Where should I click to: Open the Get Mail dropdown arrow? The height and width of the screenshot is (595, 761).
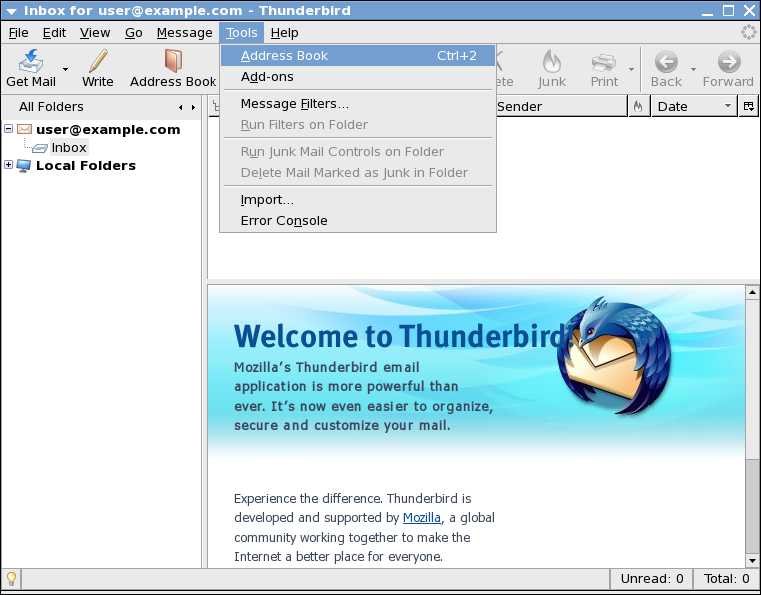click(66, 69)
